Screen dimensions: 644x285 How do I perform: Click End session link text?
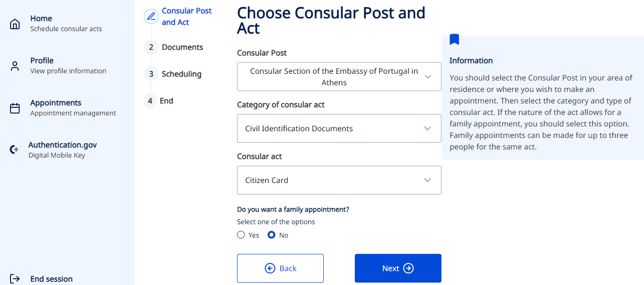[51, 279]
